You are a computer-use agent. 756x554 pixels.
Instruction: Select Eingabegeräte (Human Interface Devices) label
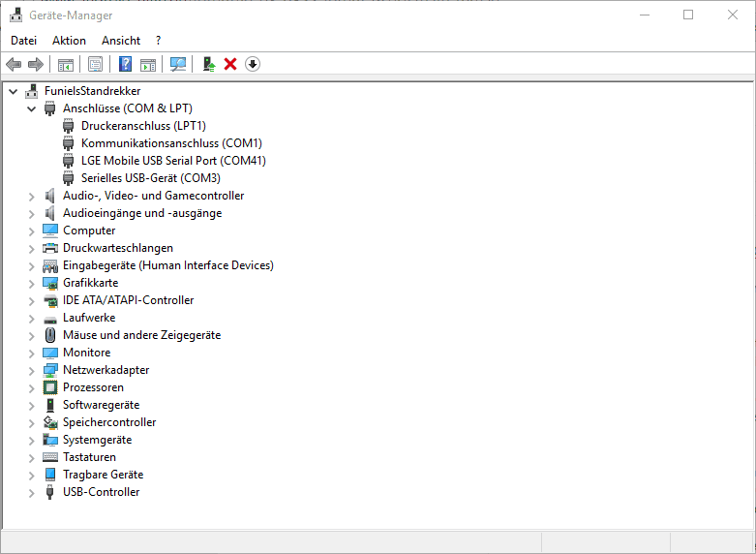pos(168,265)
